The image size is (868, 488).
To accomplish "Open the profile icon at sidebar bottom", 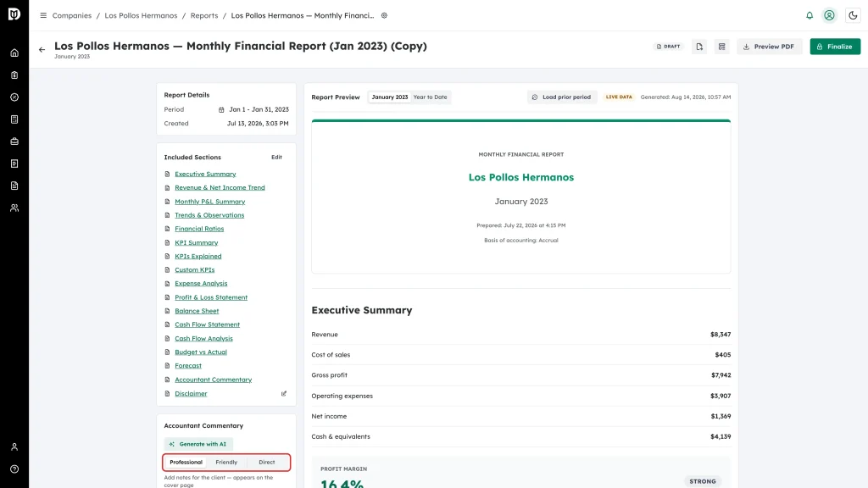I will (14, 447).
